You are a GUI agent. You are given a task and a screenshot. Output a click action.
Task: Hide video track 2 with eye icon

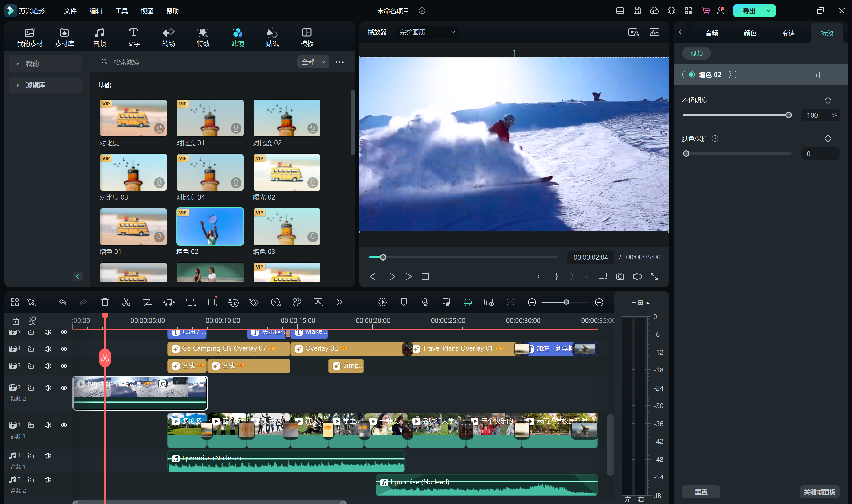tap(64, 388)
